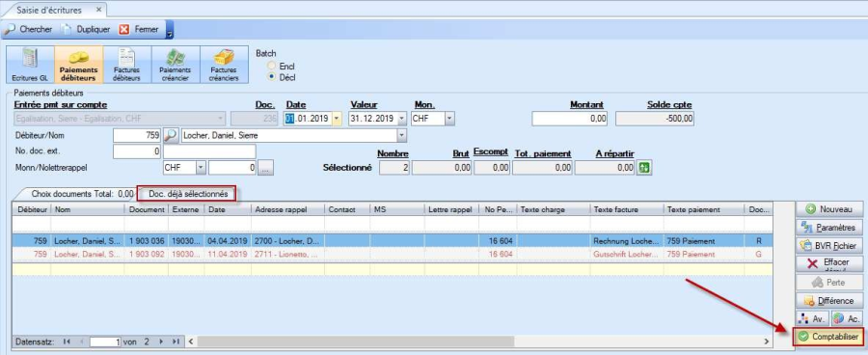Screen dimensions: 868x355
Task: Sort by the Document column header
Action: pyautogui.click(x=147, y=210)
